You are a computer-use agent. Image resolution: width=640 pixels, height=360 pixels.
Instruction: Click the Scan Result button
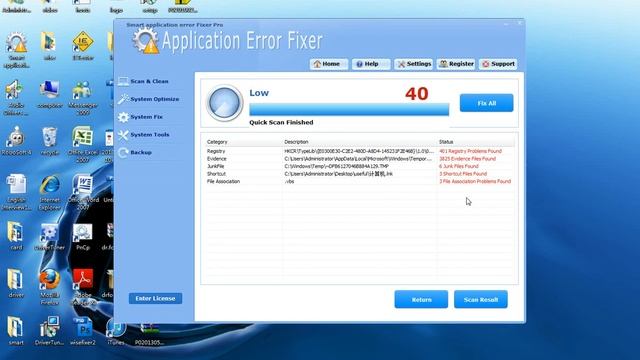click(481, 300)
